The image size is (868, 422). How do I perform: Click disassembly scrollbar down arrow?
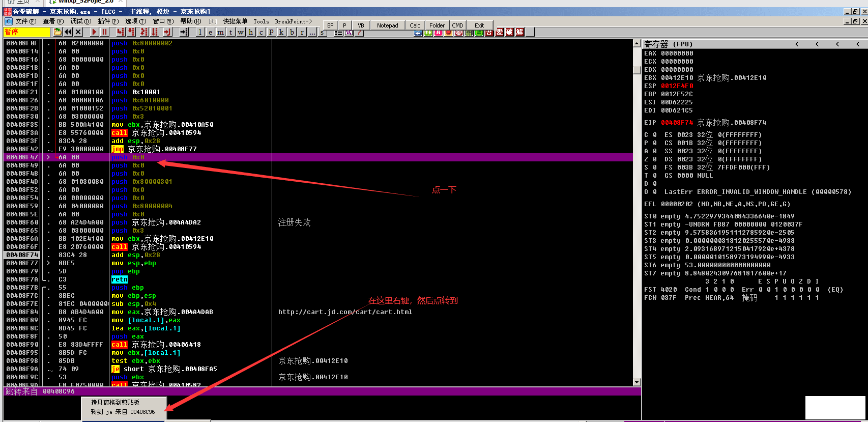click(x=637, y=382)
